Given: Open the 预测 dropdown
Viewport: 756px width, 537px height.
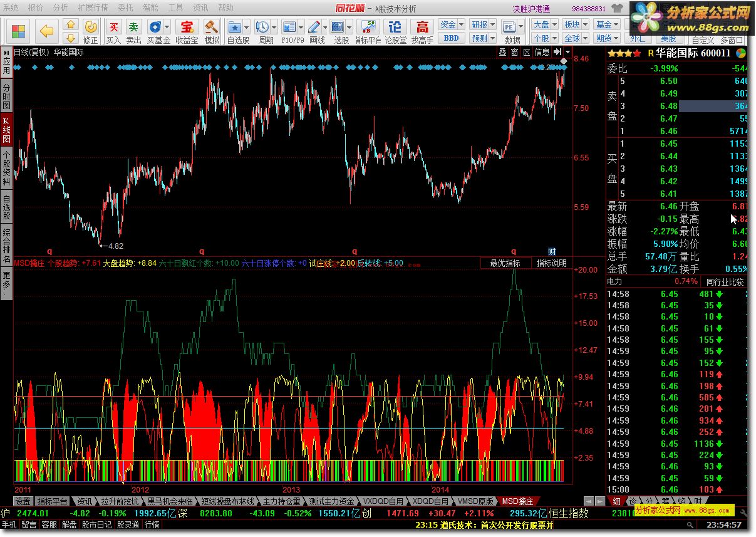Looking at the screenshot, I should click(483, 38).
